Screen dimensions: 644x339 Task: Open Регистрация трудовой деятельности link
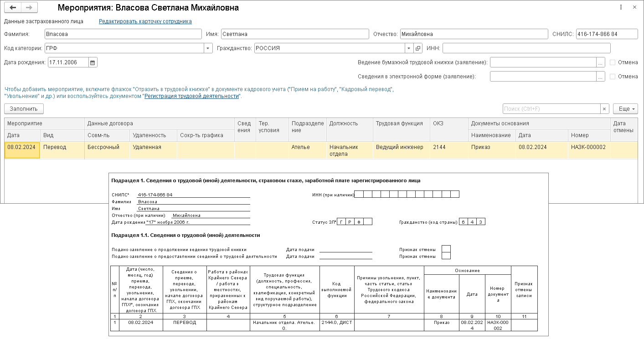[192, 96]
